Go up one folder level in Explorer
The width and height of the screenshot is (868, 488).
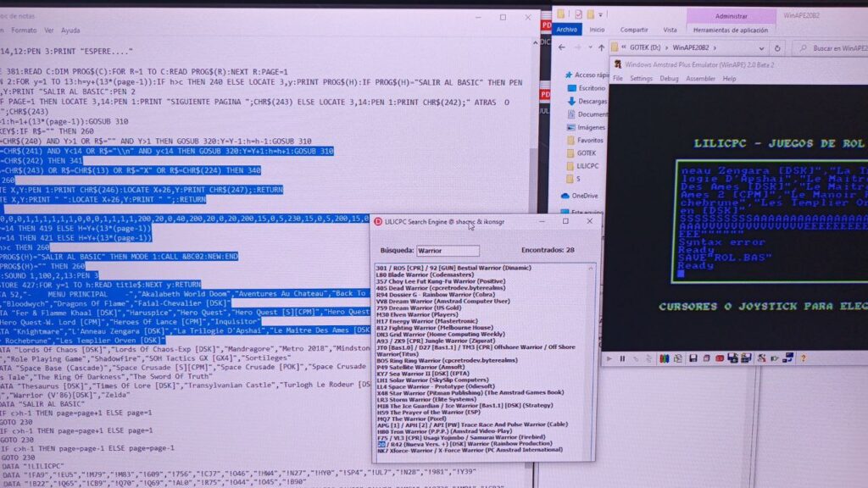coord(601,47)
